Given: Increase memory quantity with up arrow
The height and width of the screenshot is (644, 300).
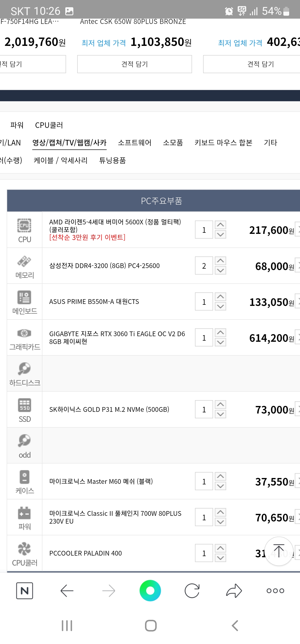Looking at the screenshot, I should pyautogui.click(x=221, y=261).
